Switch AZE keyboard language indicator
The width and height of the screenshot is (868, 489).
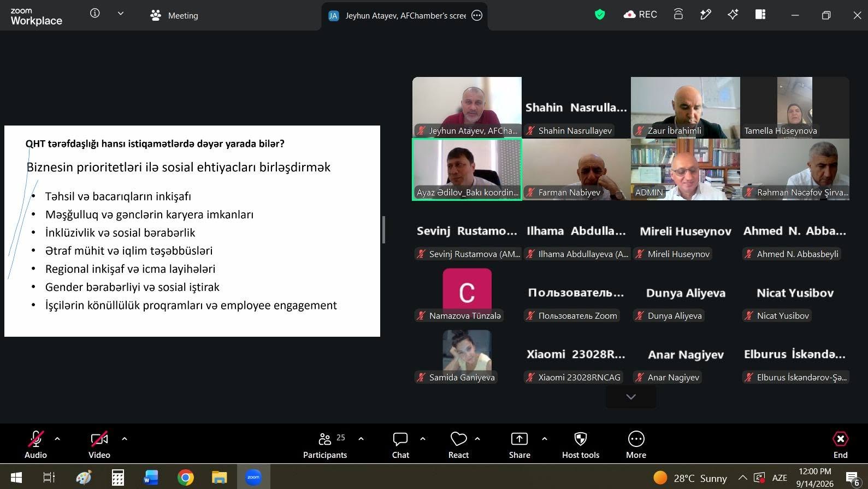click(x=780, y=478)
